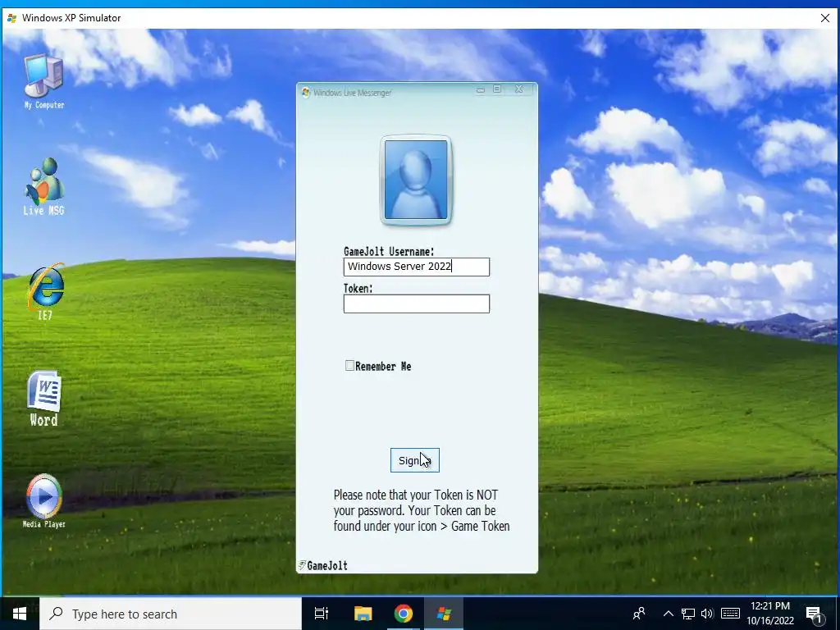Viewport: 840px width, 630px height.
Task: Click the Windows XP Simulator taskbar icon
Action: 444,614
